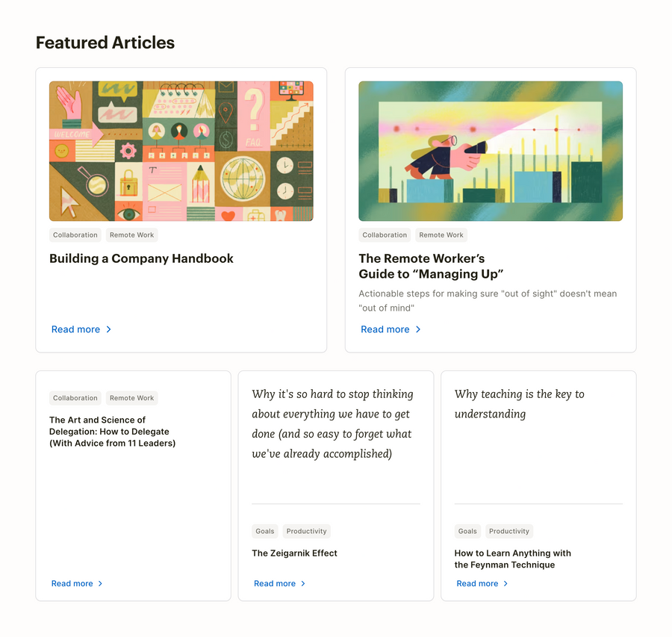Screen dimensions: 672x637
Task: Read more on the delegation article
Action: point(71,583)
